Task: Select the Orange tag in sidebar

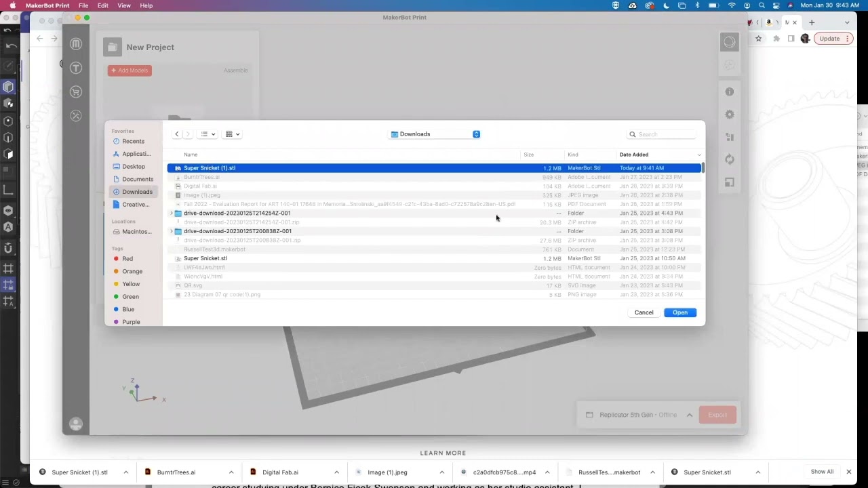Action: [132, 271]
